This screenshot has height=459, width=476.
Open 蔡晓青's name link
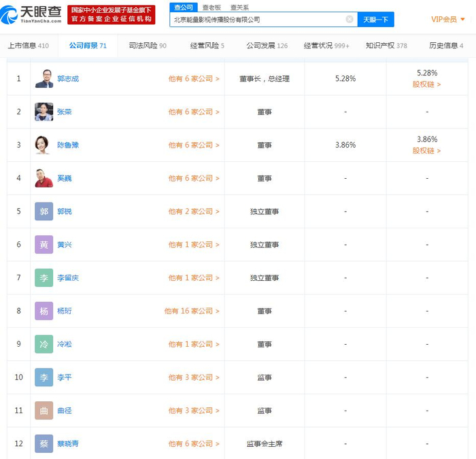click(x=68, y=443)
